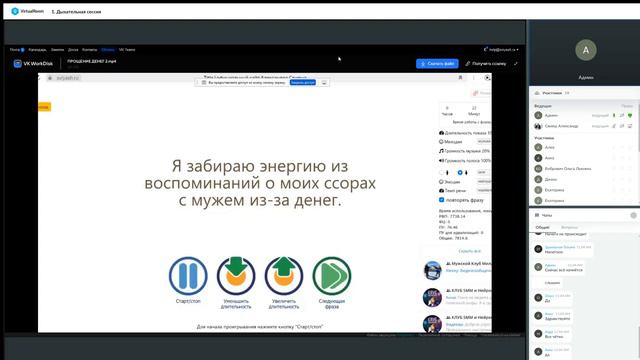Switch to the Общий chat tab
The height and width of the screenshot is (360, 640).
tap(542, 227)
